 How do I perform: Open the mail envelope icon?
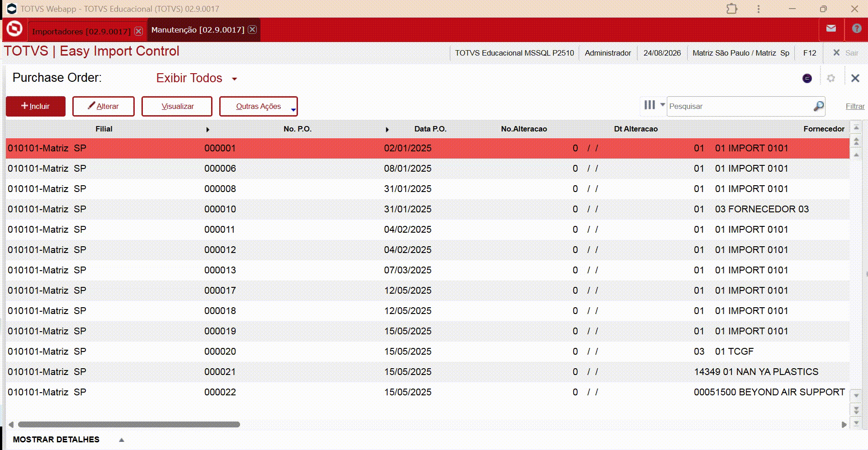pos(831,28)
